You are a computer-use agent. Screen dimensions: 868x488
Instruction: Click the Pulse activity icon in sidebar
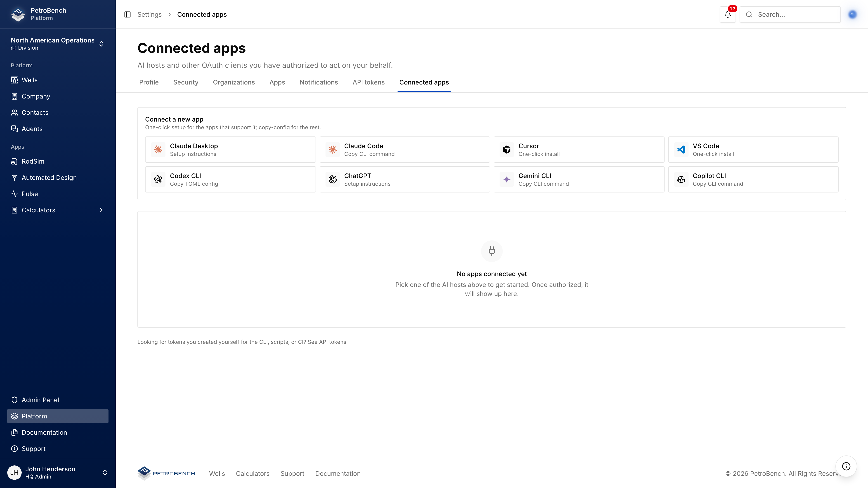(14, 194)
